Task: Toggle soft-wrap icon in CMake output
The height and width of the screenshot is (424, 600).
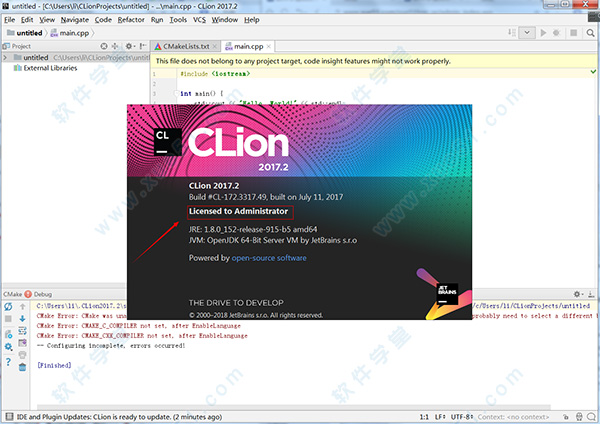Action: pos(23,331)
